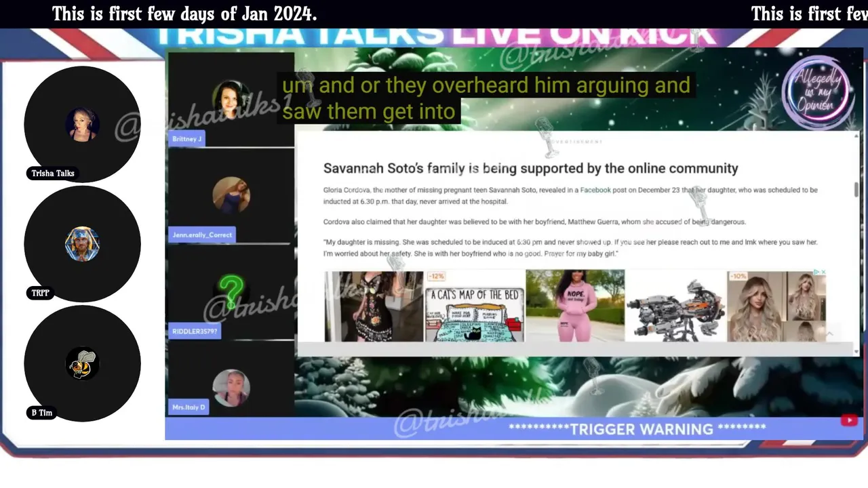Open the Facebook link in the article
868x488 pixels.
tap(595, 190)
